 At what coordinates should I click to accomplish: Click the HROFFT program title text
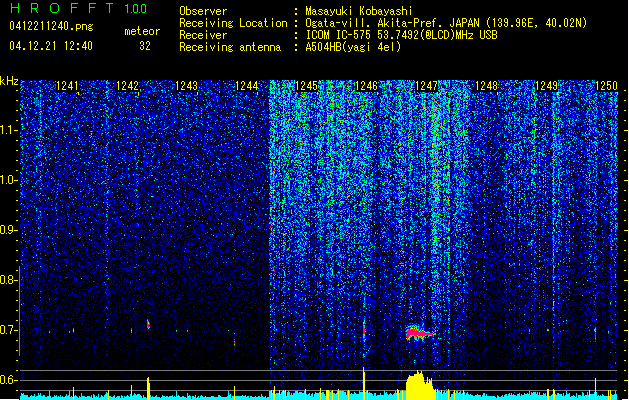[x=62, y=8]
